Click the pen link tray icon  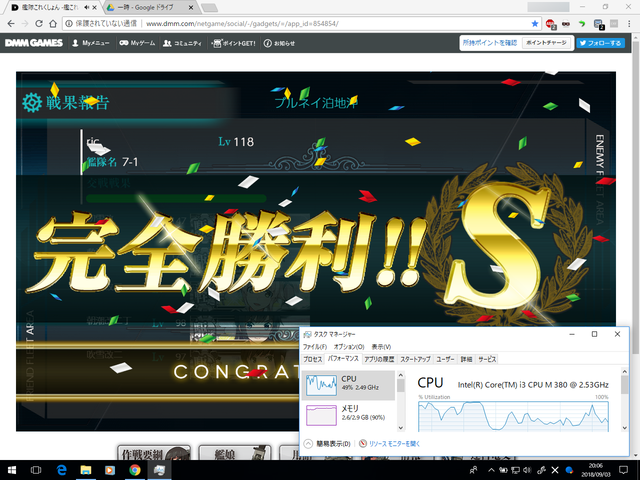click(542, 470)
